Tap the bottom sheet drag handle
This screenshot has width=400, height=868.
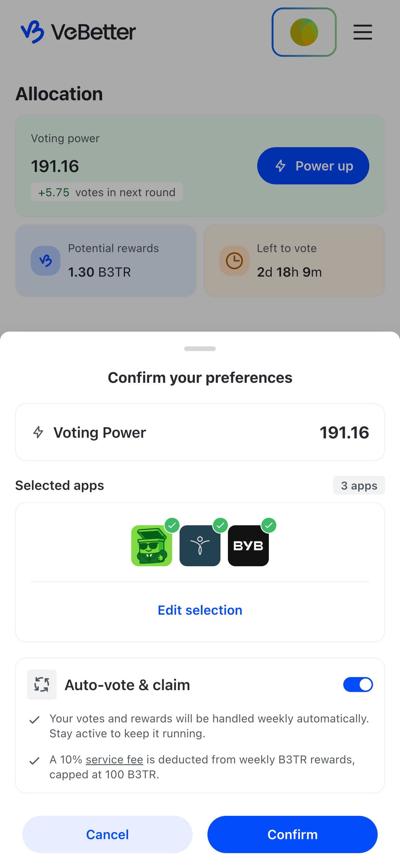(200, 349)
